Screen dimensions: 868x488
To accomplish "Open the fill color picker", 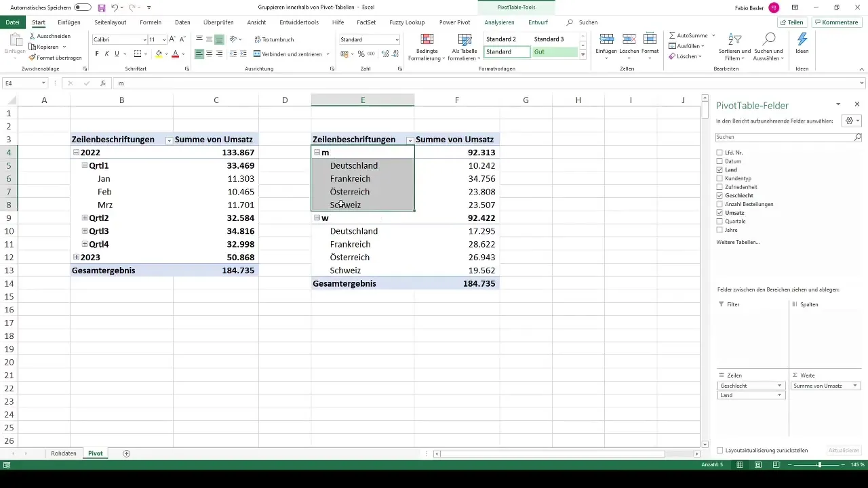I will (x=167, y=54).
